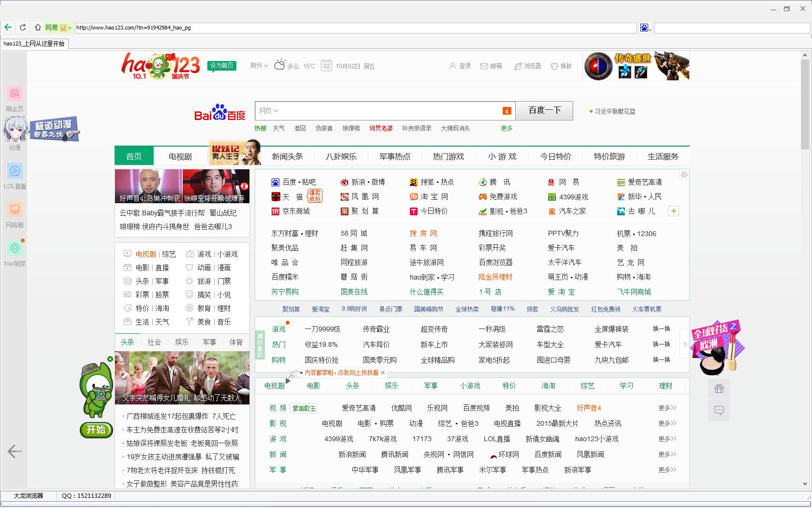Switch to the 社会 news tab
Screen dimensions: 812x508
point(155,342)
